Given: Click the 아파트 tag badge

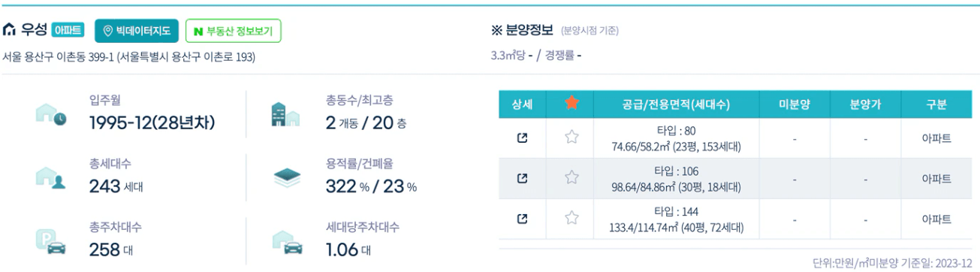Looking at the screenshot, I should (x=68, y=31).
